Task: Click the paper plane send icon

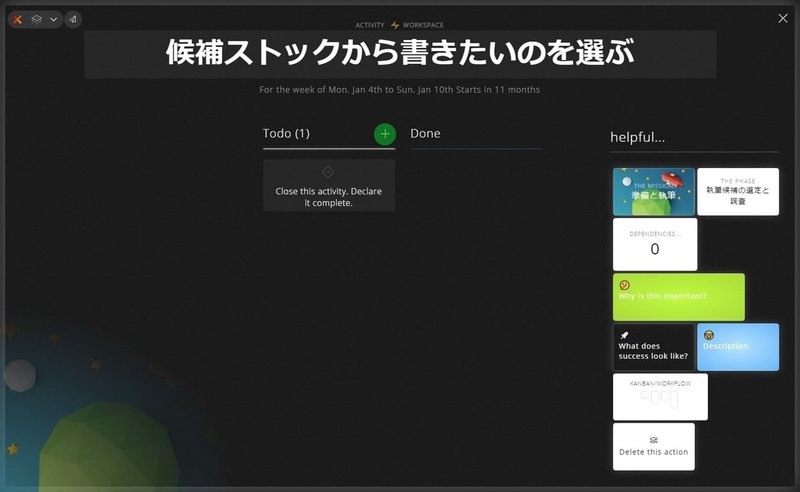Action: click(73, 19)
